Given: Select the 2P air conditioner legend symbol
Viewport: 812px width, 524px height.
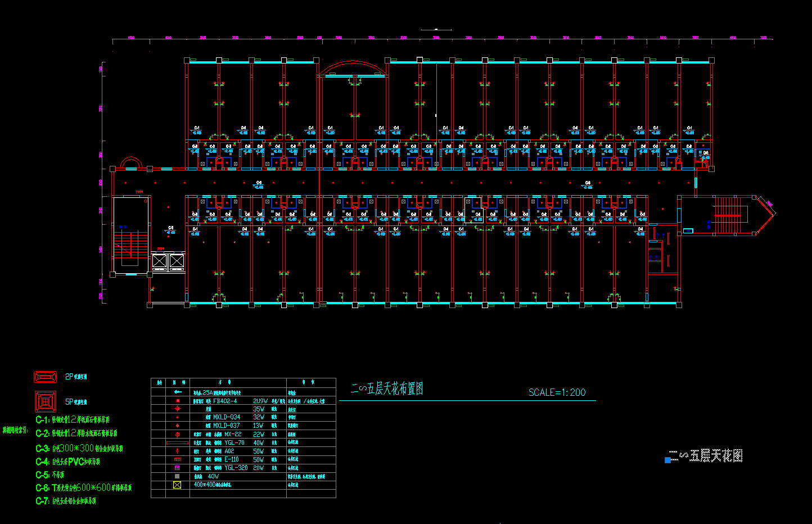Looking at the screenshot, I should coord(46,377).
